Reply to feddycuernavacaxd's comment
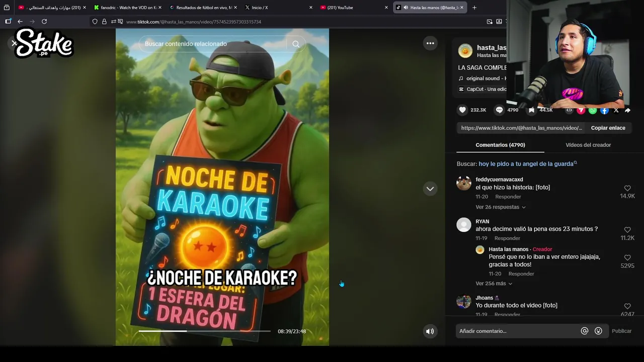The width and height of the screenshot is (644, 362). click(508, 197)
